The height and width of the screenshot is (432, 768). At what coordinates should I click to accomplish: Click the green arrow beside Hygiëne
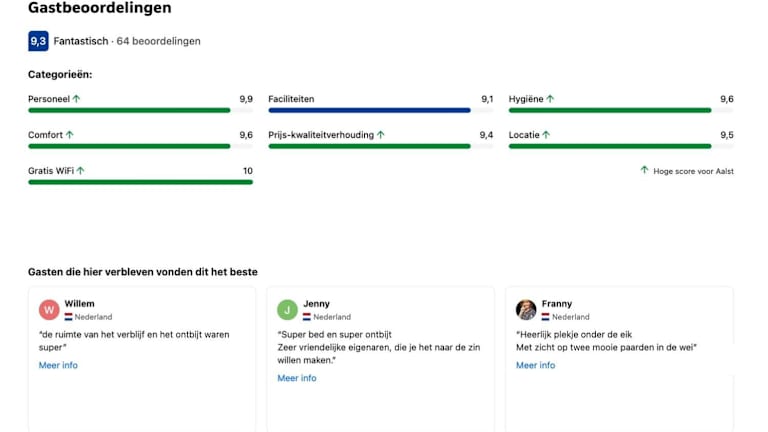550,99
